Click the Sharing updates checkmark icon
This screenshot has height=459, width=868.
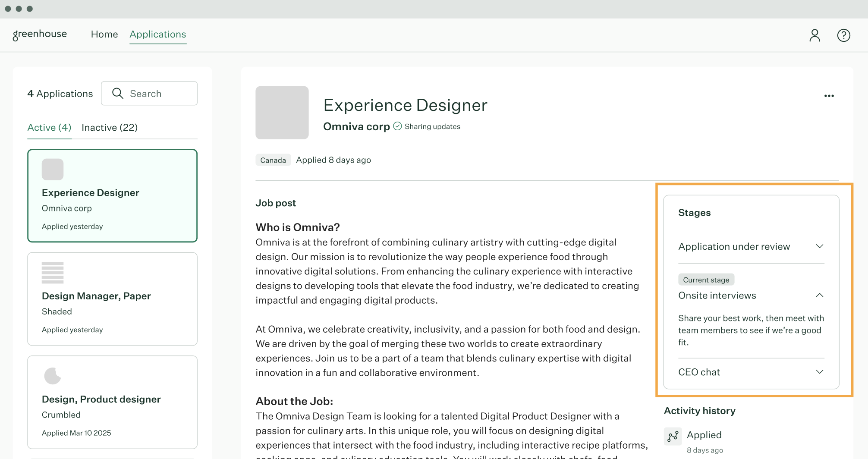click(397, 126)
